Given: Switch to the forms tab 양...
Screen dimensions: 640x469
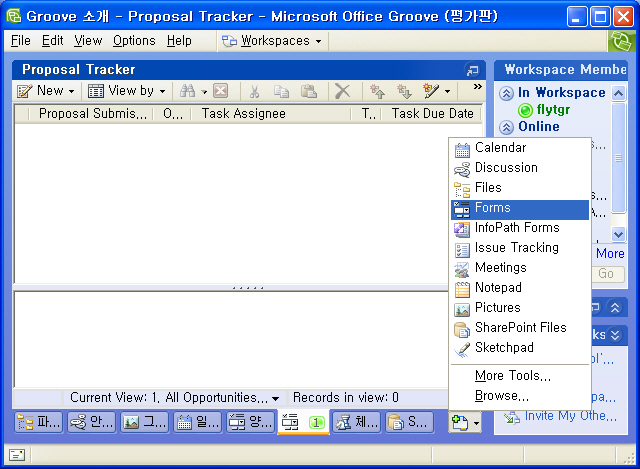Looking at the screenshot, I should [250, 422].
